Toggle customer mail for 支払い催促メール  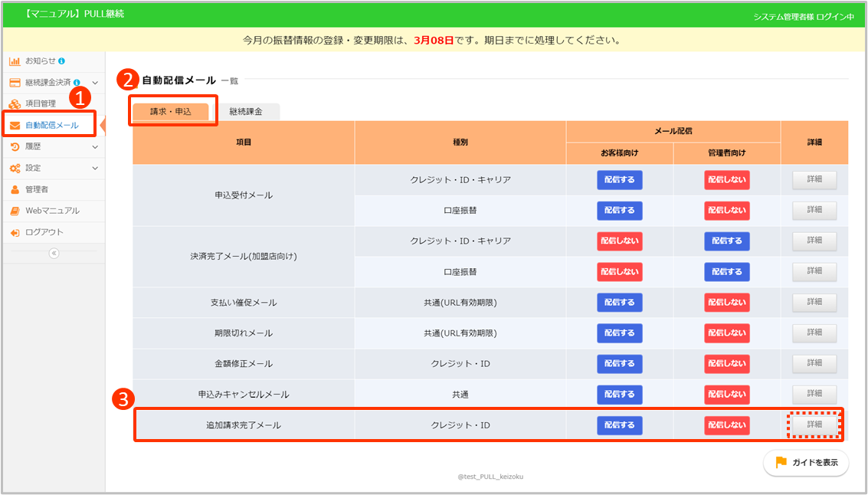point(620,303)
